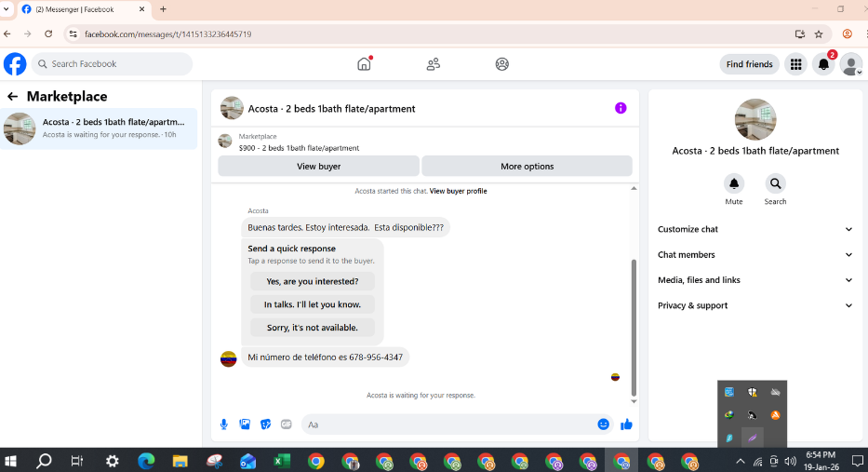
Task: Open listing thumbnail in right info panel
Action: coord(755,120)
